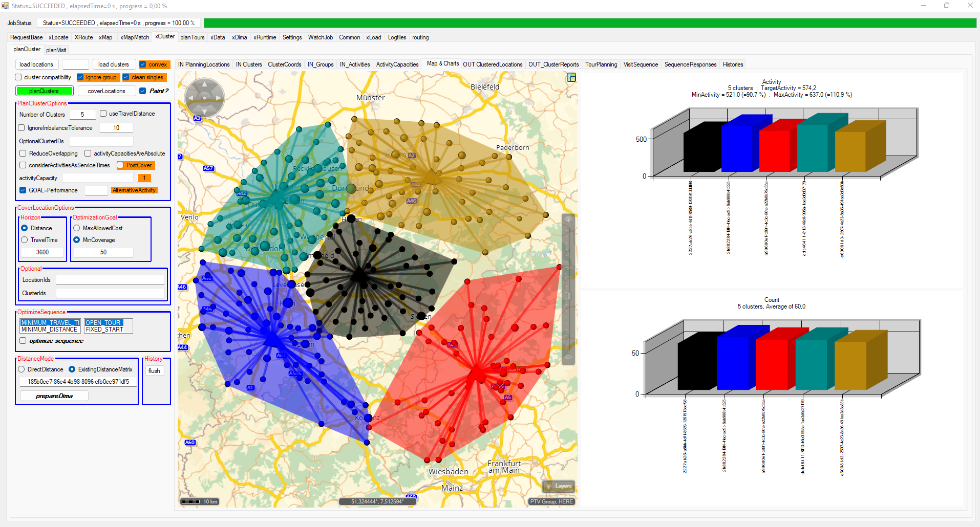Pan the map north with the up arrow
The width and height of the screenshot is (980, 527).
(x=204, y=84)
